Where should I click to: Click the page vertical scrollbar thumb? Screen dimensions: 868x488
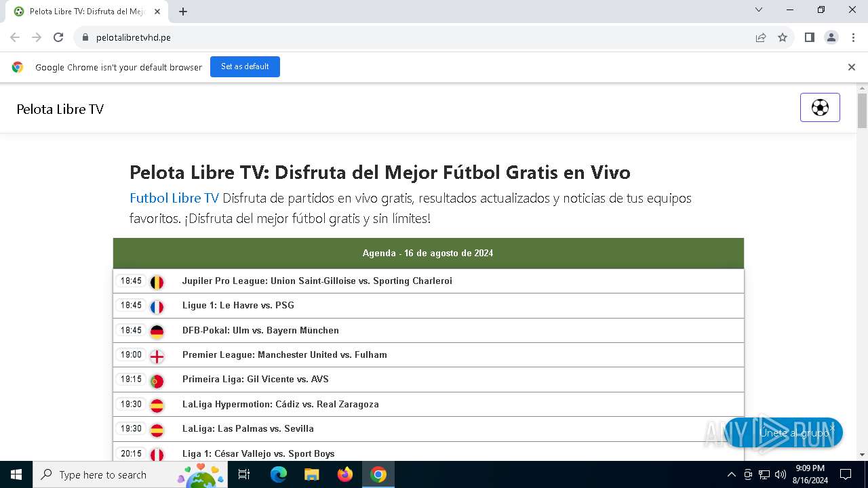pos(862,110)
